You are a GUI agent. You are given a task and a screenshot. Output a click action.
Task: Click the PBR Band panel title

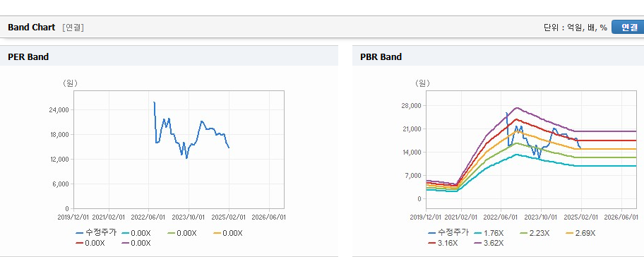pyautogui.click(x=381, y=57)
